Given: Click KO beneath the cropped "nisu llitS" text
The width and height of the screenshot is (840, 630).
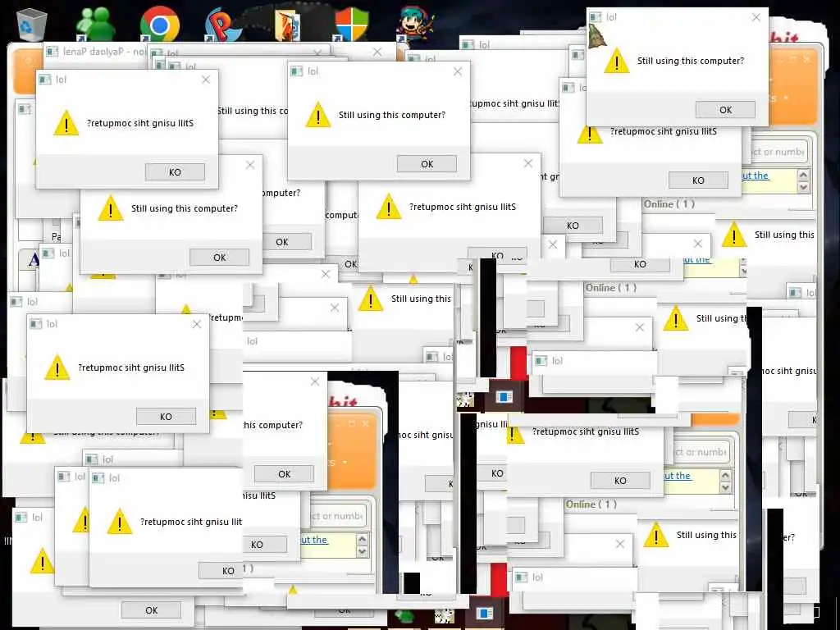Looking at the screenshot, I should coord(265,545).
